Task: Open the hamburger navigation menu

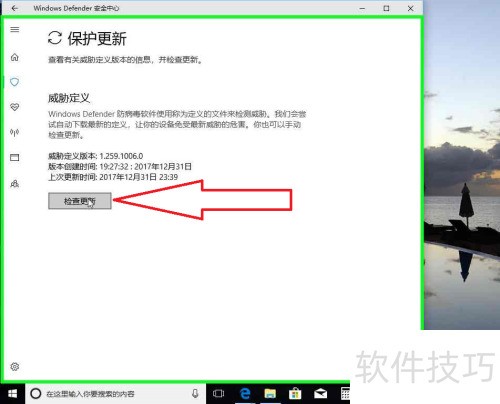Action: pos(15,30)
